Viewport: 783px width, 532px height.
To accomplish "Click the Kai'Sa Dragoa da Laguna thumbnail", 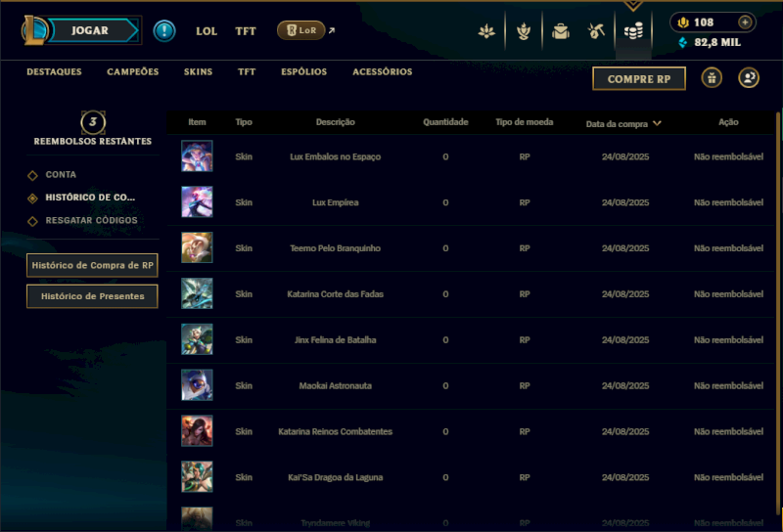I will [x=197, y=476].
